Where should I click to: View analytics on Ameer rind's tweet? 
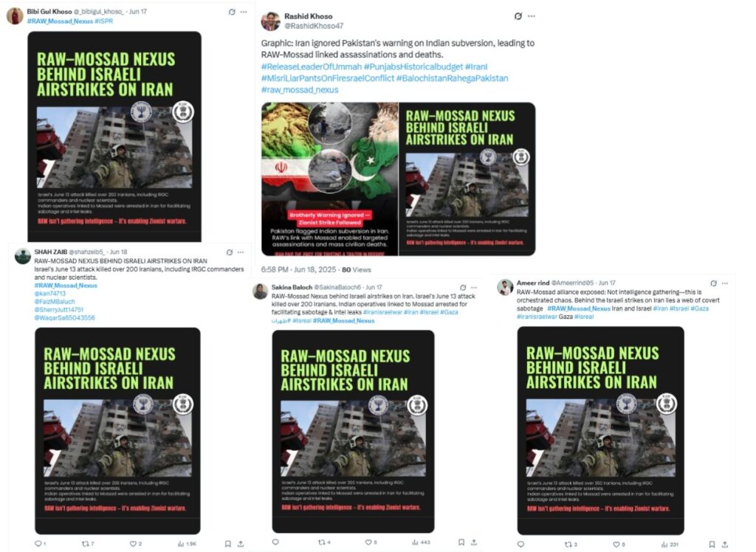coord(670,545)
